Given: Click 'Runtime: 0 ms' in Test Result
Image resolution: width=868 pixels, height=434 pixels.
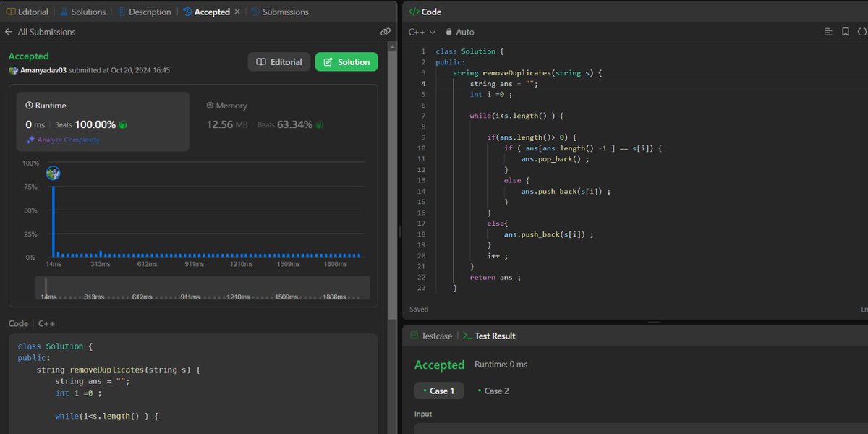Looking at the screenshot, I should [x=501, y=365].
